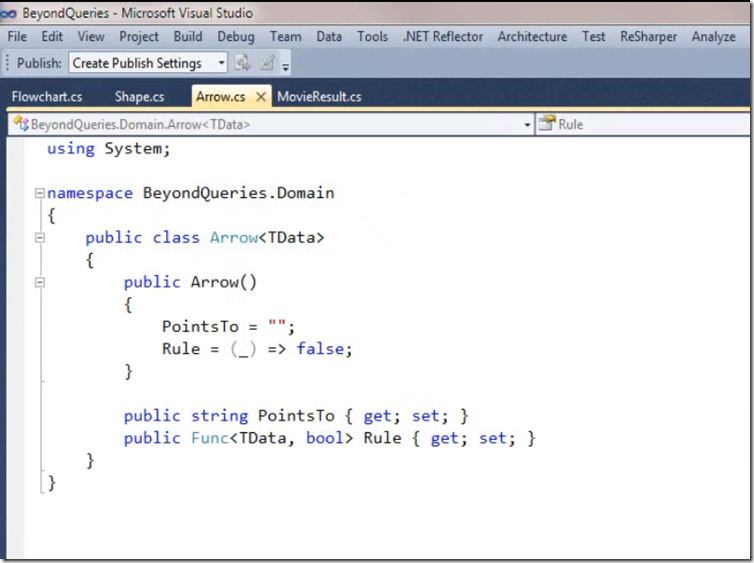Open the Tools menu
The height and width of the screenshot is (563, 754).
[372, 37]
